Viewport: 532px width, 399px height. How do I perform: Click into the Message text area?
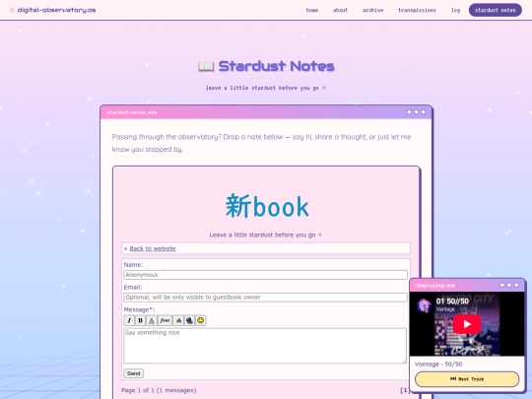[x=265, y=346]
